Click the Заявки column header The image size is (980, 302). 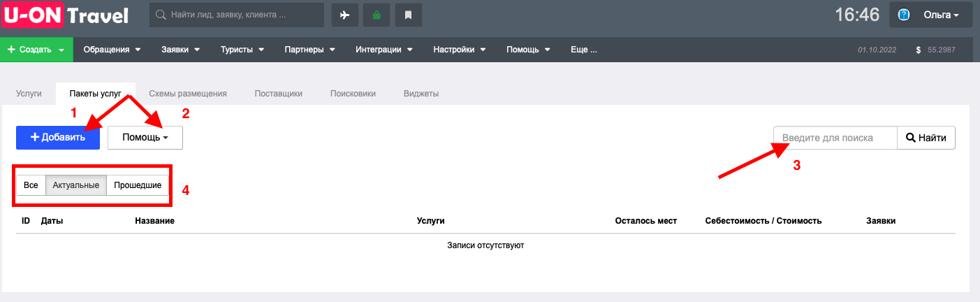(x=881, y=221)
